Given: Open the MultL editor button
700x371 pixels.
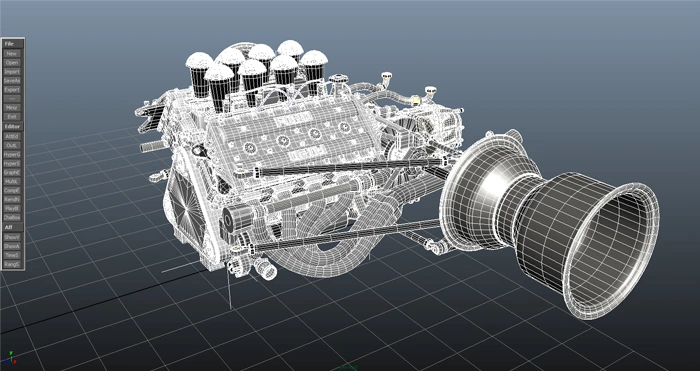Looking at the screenshot, I should pyautogui.click(x=12, y=182).
